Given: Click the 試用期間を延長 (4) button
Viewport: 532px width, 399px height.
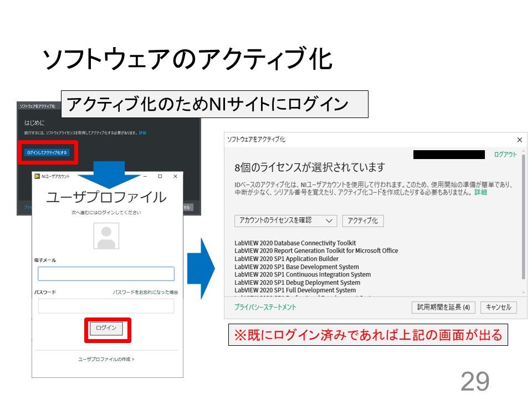Looking at the screenshot, I should (x=443, y=308).
